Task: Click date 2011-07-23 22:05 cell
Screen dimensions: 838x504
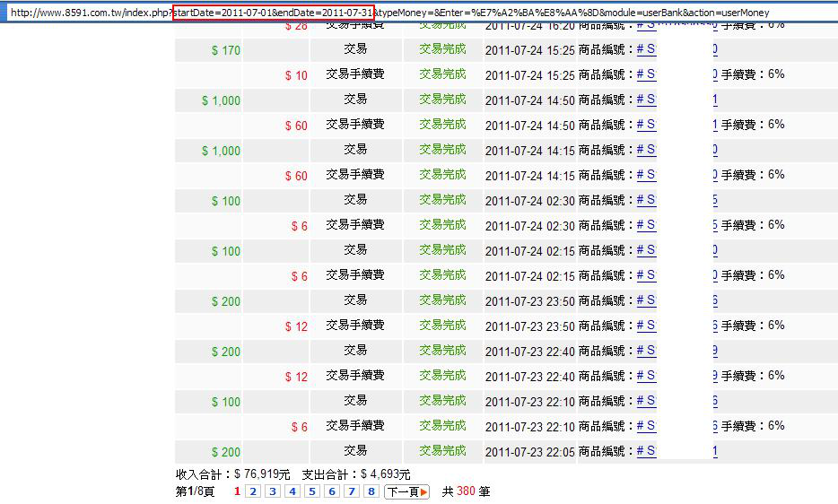Action: pos(529,452)
